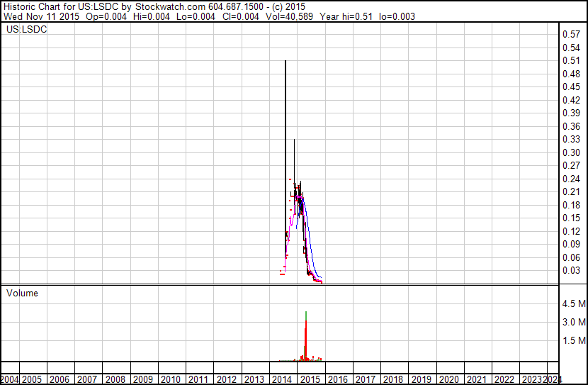Screen dimensions: 588x385
Task: Click the 2015 year label on the time axis
Action: point(310,379)
